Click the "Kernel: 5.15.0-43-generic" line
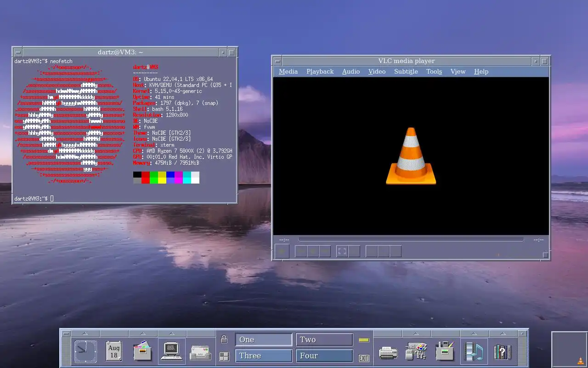 167,91
